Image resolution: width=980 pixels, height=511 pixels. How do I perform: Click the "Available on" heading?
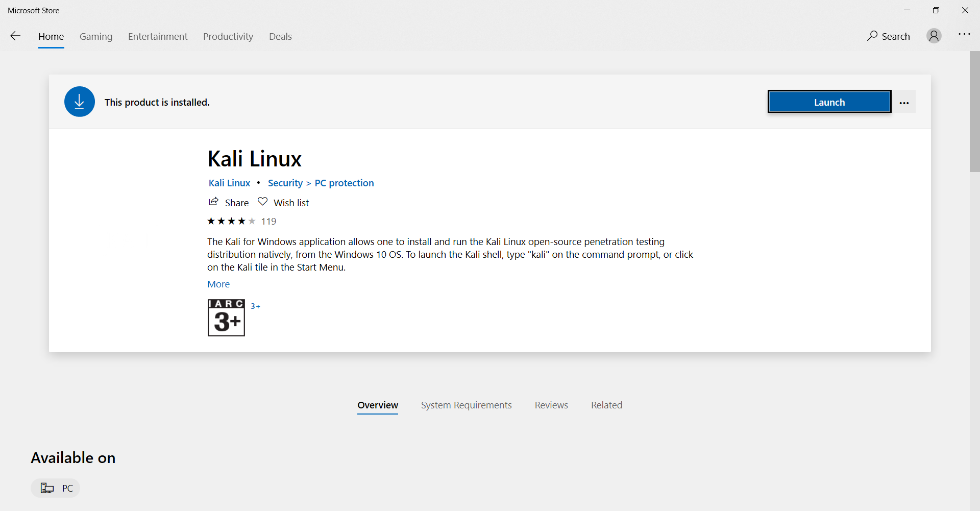point(73,458)
